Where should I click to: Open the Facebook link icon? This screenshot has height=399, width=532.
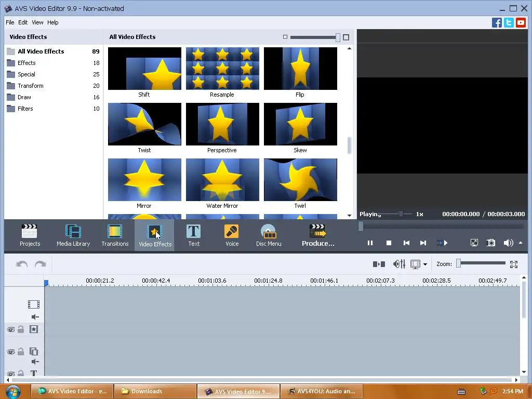point(497,23)
